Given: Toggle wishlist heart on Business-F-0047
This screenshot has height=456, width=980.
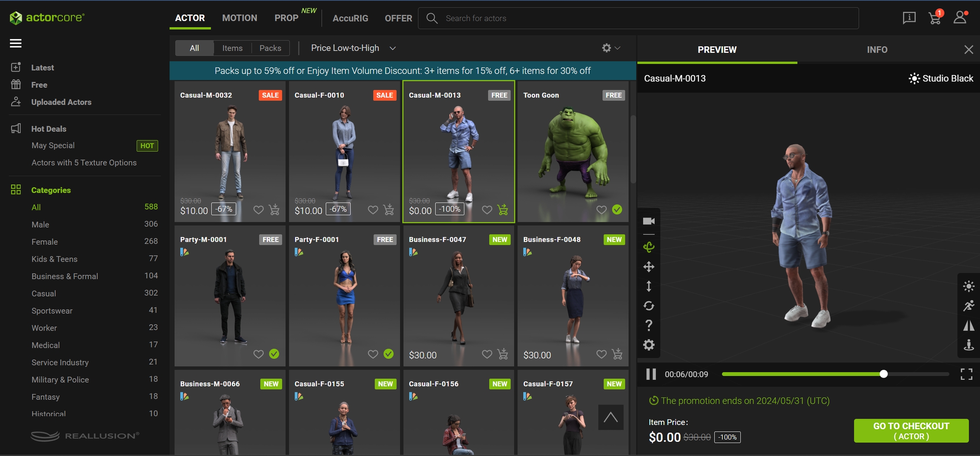Looking at the screenshot, I should click(487, 354).
